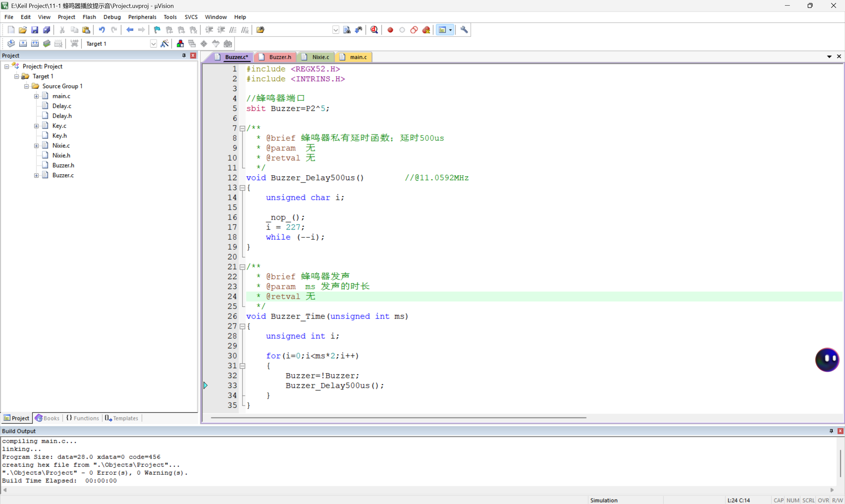Select Buzzer.h in project tree
Viewport: 845px width, 504px height.
pos(63,165)
